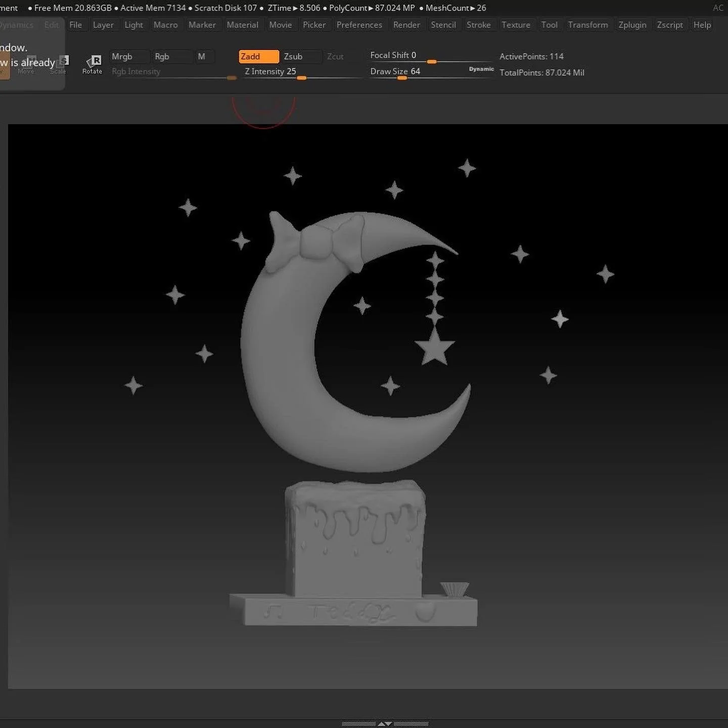Open the Macro menu
This screenshot has width=728, height=728.
click(166, 25)
